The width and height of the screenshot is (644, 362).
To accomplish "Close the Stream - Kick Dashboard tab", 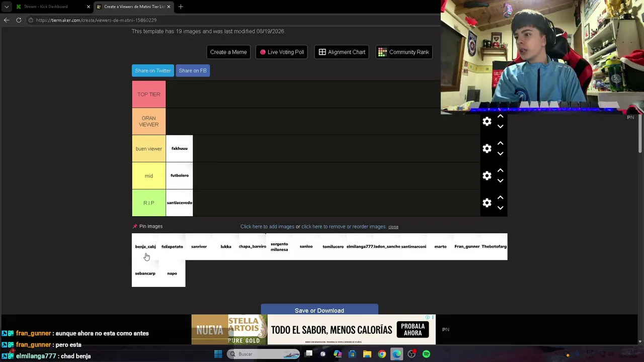I will (89, 7).
